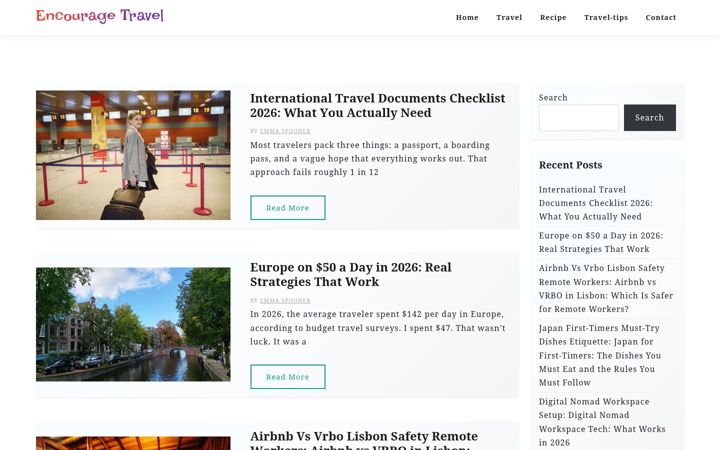Click excerpt text 'Most travelers pack three things'
Image resolution: width=720 pixels, height=450 pixels.
pyautogui.click(x=370, y=158)
